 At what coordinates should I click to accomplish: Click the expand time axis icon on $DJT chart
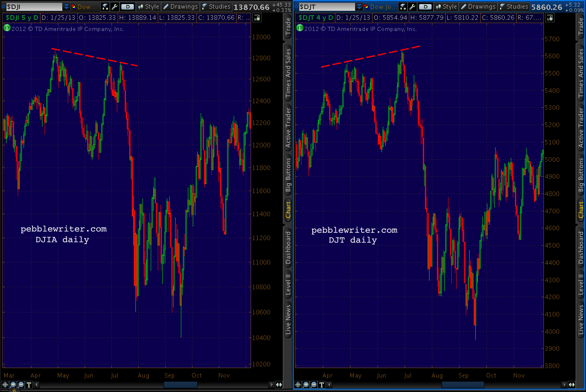[x=572, y=385]
